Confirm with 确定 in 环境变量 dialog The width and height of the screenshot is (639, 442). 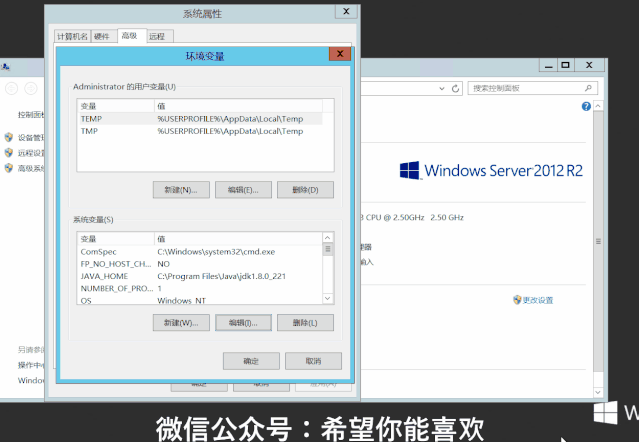point(251,361)
